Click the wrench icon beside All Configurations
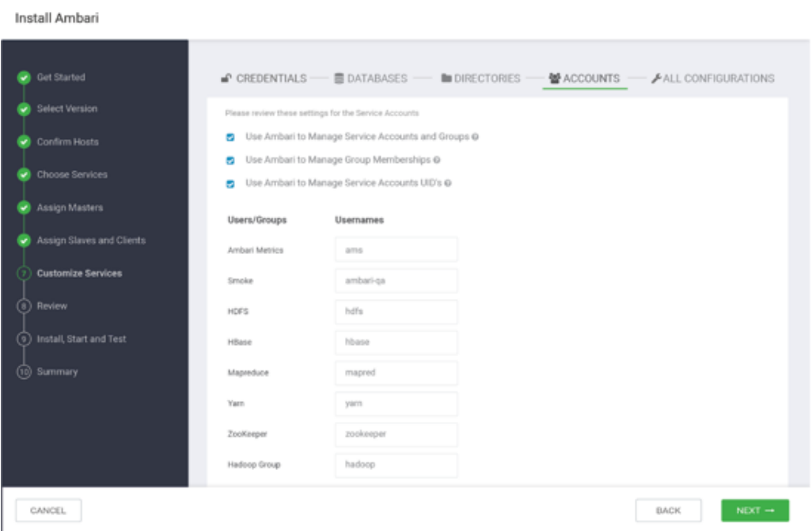The width and height of the screenshot is (812, 531). pos(656,78)
